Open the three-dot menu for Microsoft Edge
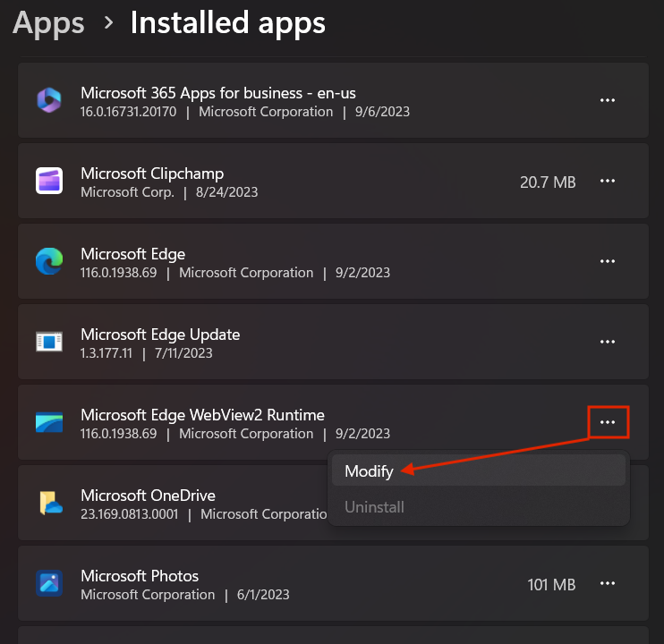The image size is (664, 644). click(608, 261)
